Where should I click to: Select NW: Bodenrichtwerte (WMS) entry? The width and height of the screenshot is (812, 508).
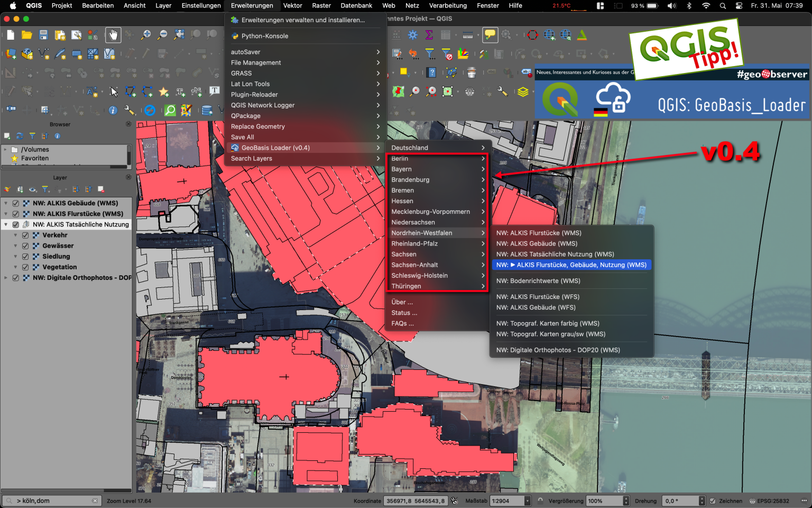(x=538, y=280)
